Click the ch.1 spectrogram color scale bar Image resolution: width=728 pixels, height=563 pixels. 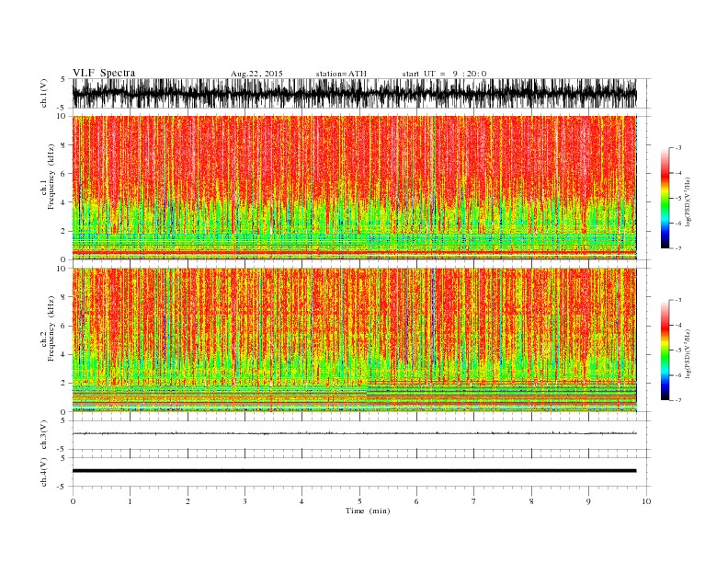[x=665, y=198]
